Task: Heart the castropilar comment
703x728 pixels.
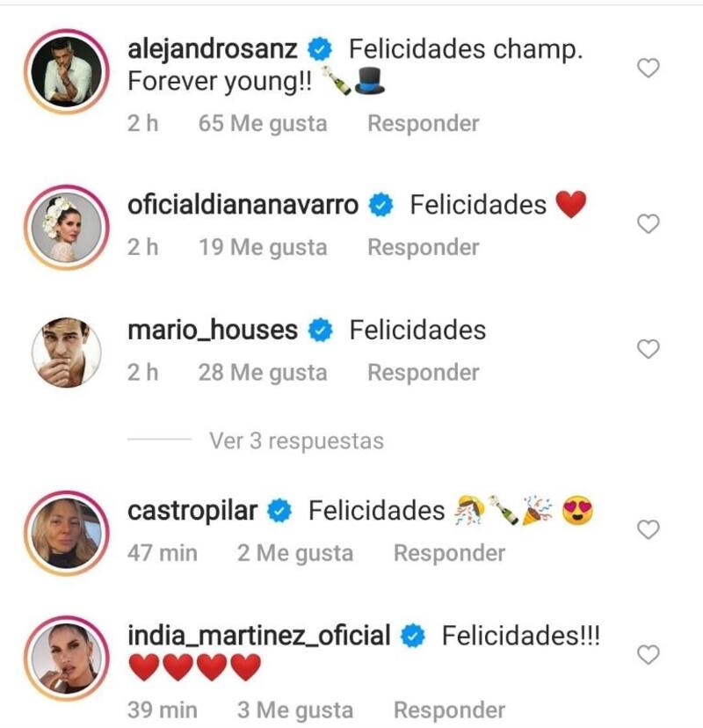Action: point(648,529)
